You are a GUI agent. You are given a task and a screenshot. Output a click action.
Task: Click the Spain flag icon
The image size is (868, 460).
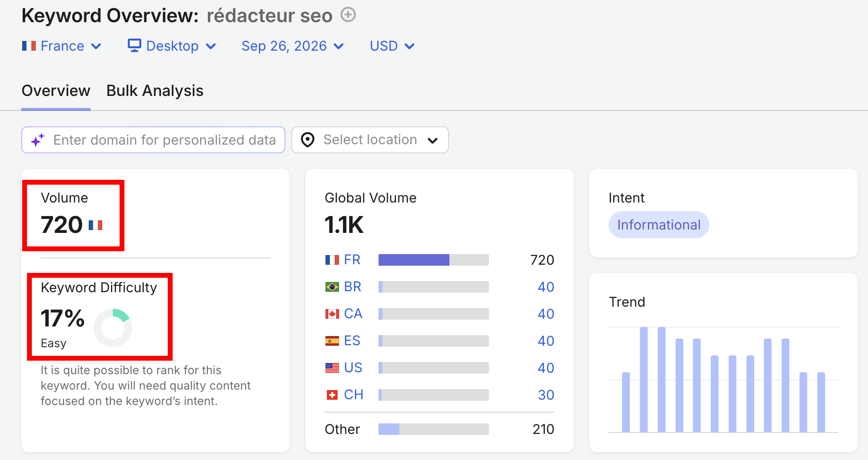pyautogui.click(x=332, y=341)
